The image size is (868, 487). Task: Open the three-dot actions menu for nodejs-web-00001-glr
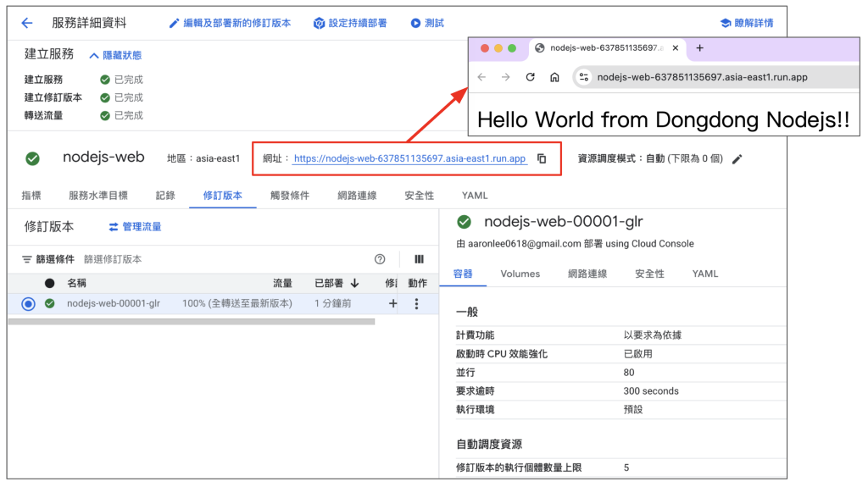416,304
